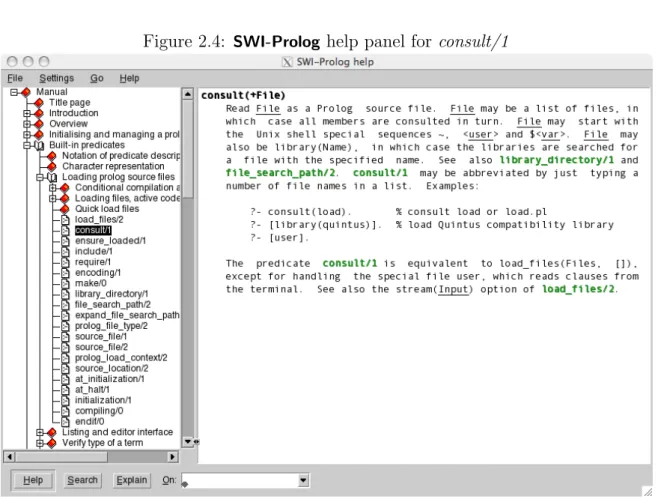
Task: Click the red diamond icon beside Manual
Action: click(26, 92)
